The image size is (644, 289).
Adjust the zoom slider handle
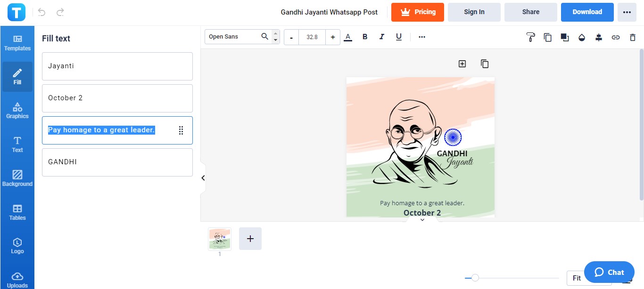(475, 278)
